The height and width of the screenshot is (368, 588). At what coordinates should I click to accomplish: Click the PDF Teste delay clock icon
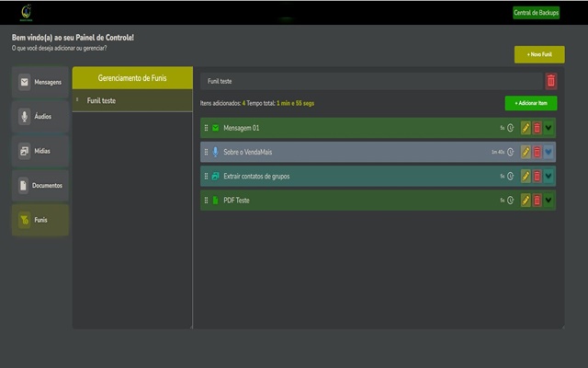click(511, 200)
